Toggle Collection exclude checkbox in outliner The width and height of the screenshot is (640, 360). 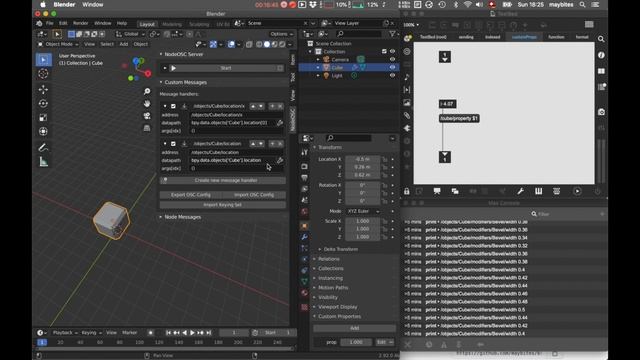pyautogui.click(x=384, y=51)
